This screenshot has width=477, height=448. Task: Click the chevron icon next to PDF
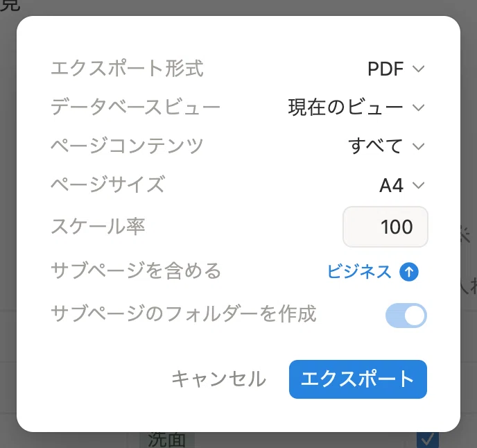point(419,69)
